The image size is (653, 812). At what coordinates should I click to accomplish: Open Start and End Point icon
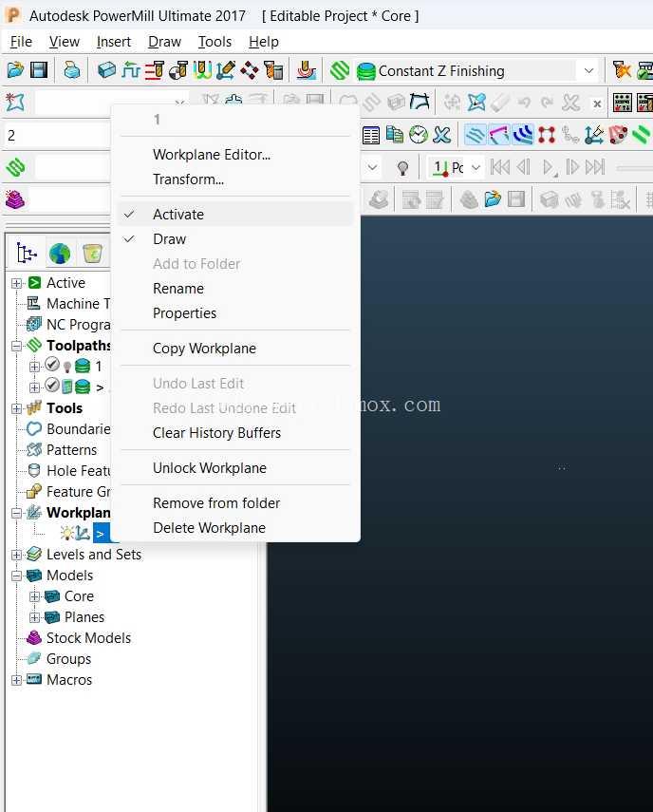pyautogui.click(x=178, y=70)
